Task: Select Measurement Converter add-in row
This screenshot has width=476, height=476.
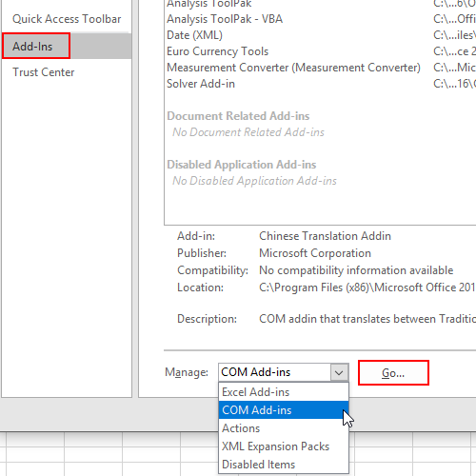Action: 321,68
